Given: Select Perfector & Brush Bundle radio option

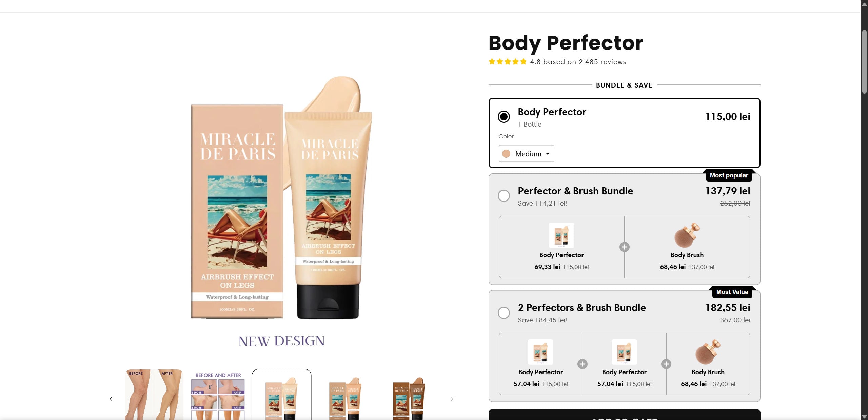Looking at the screenshot, I should (504, 196).
